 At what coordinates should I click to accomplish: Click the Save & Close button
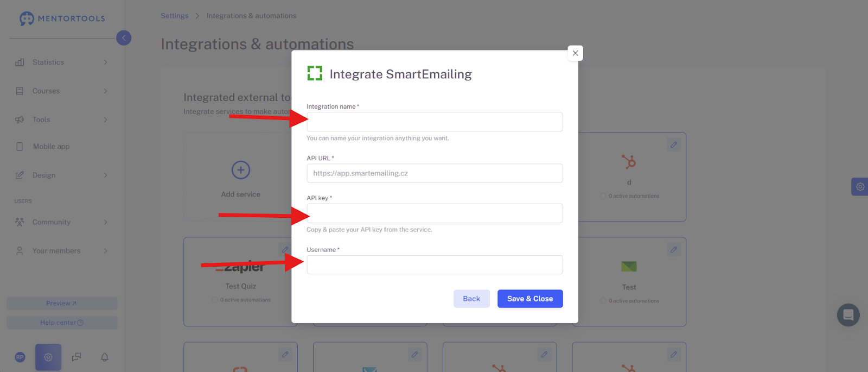(530, 299)
